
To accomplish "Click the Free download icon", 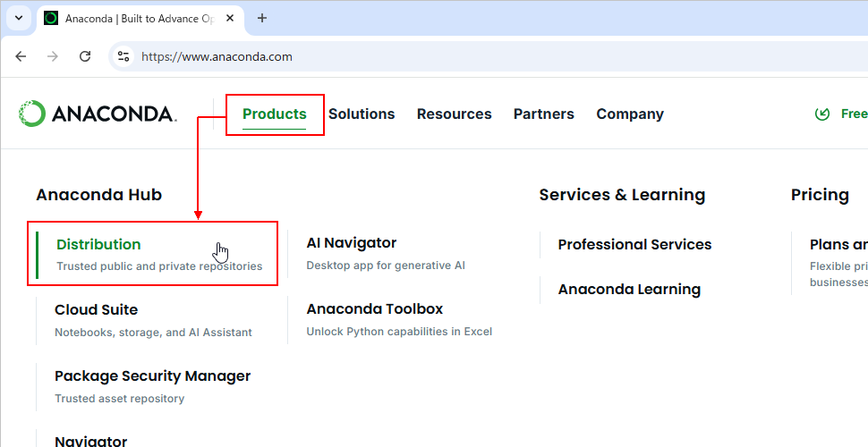I will click(x=822, y=114).
